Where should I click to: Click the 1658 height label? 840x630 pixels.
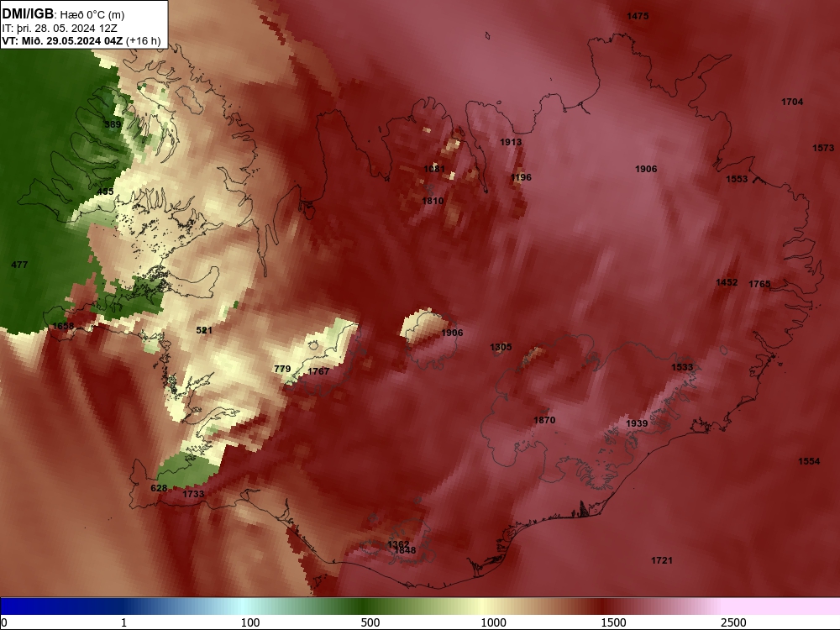[63, 326]
